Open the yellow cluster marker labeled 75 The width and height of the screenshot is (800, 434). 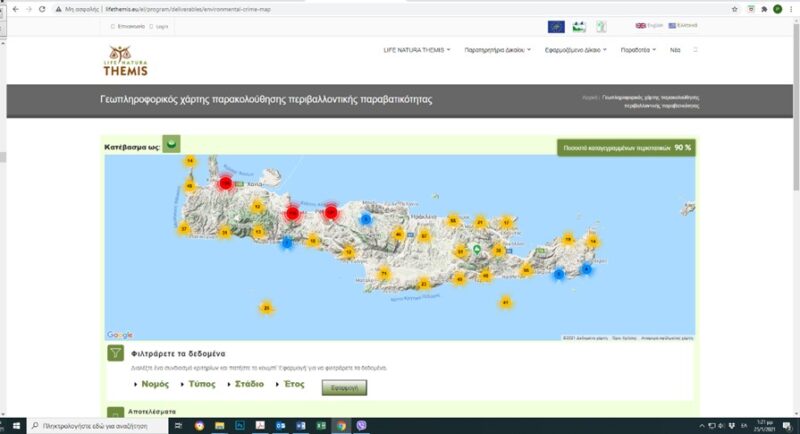coord(384,274)
